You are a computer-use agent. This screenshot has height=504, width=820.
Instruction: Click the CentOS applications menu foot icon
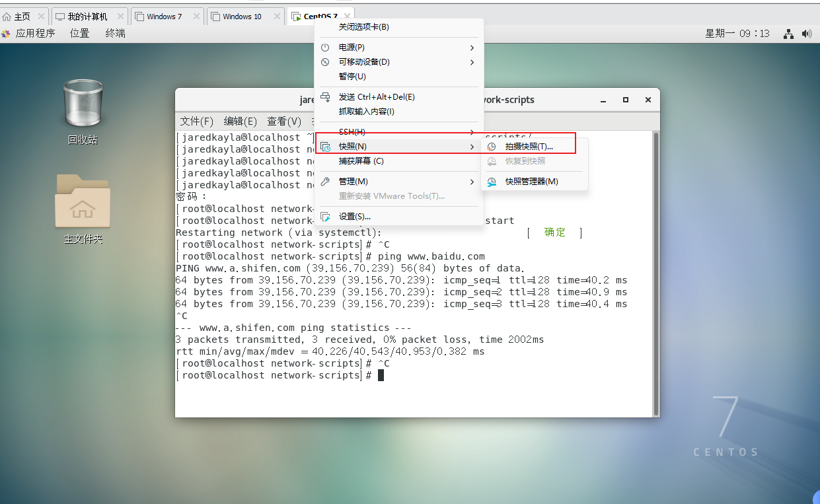click(7, 33)
